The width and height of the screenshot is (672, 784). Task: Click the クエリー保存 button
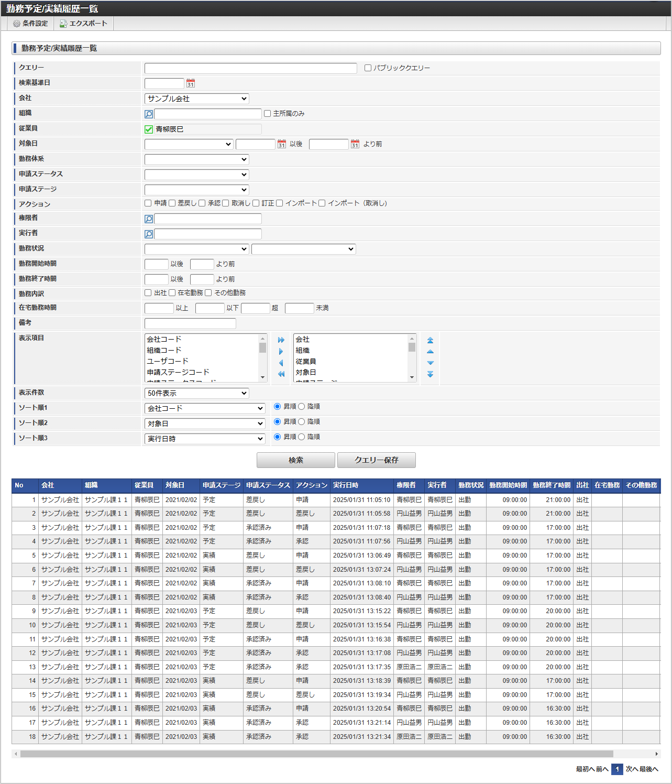click(x=376, y=460)
